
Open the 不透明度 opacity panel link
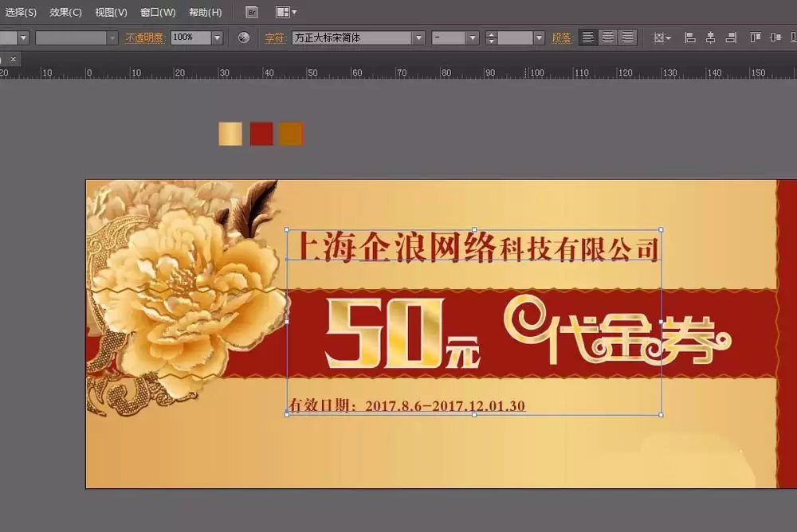(144, 37)
